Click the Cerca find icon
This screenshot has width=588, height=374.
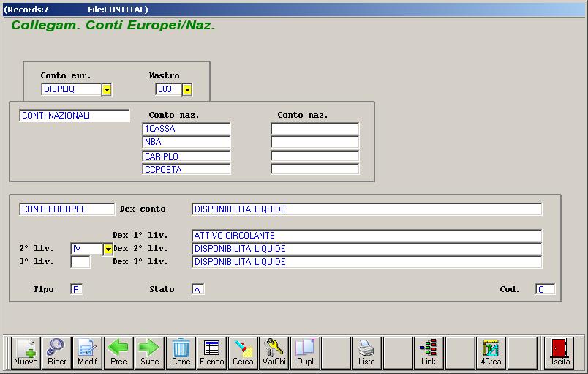coord(243,353)
